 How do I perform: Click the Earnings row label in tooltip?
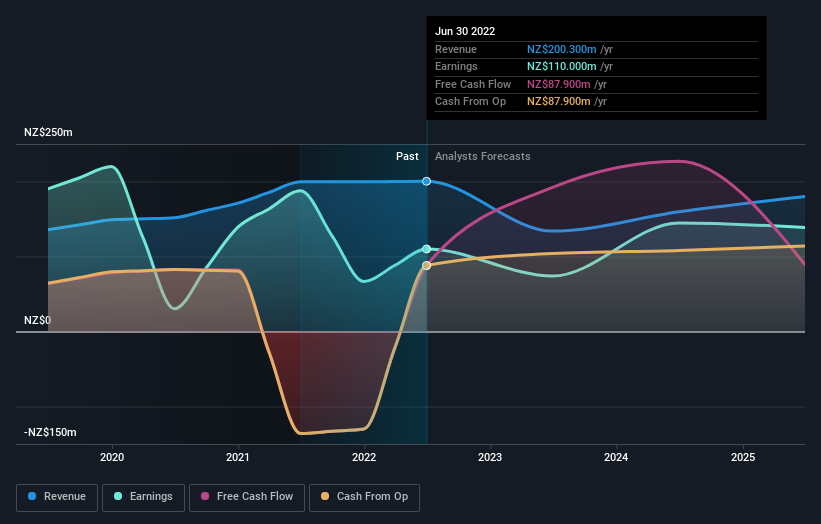pyautogui.click(x=456, y=66)
